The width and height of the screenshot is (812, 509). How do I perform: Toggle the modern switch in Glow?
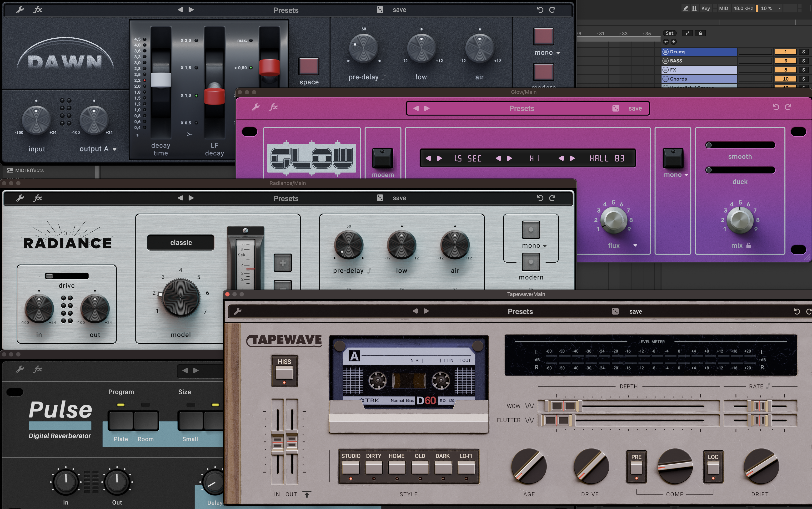382,158
